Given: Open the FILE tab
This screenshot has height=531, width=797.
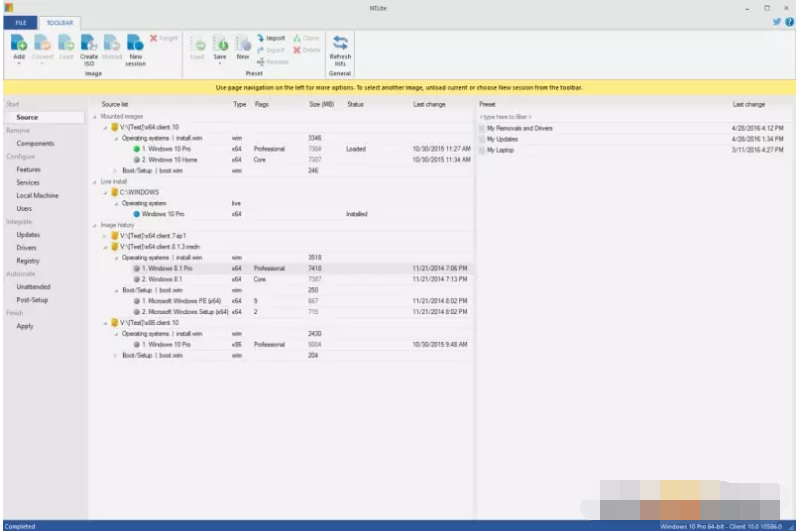Looking at the screenshot, I should pyautogui.click(x=20, y=22).
